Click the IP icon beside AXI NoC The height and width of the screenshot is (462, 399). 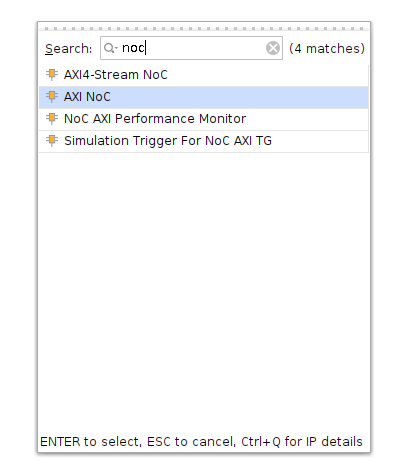(52, 97)
